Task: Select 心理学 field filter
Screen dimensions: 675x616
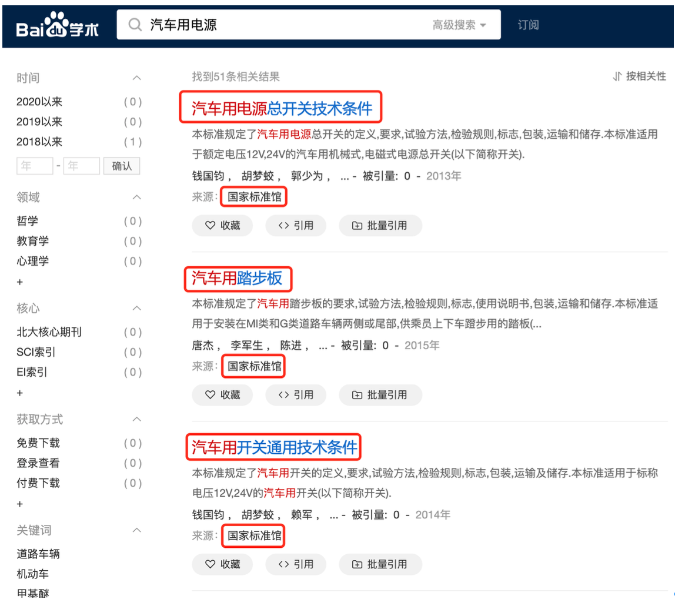Action: (x=33, y=261)
